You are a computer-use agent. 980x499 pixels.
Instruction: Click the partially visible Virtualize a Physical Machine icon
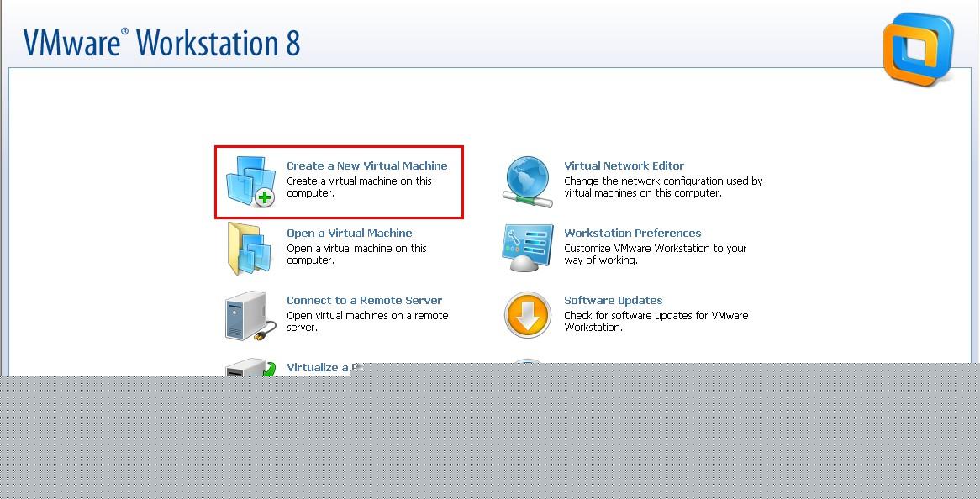[x=250, y=367]
